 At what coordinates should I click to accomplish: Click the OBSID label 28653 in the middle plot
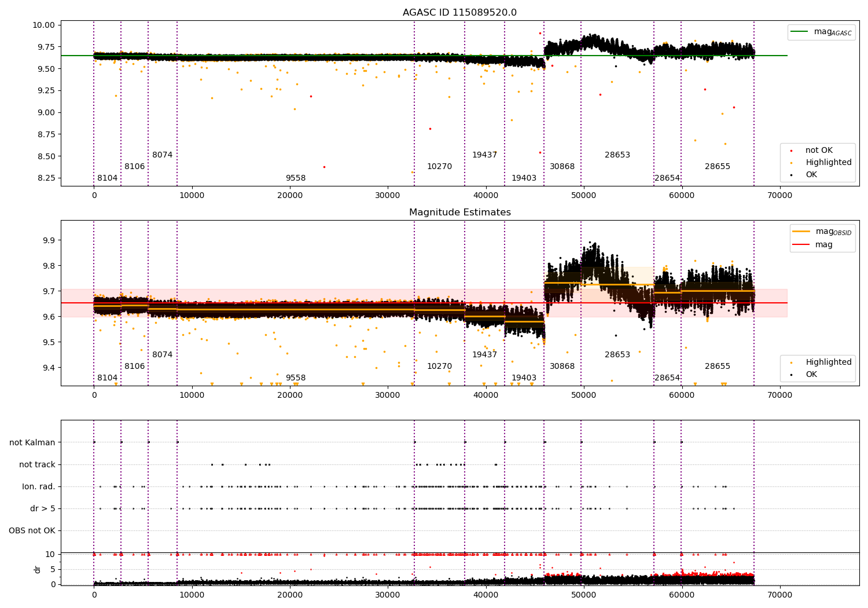coord(617,355)
